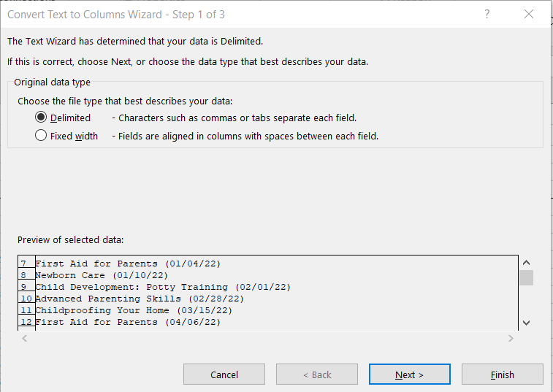Cancel the Text to Columns wizard
The image size is (553, 392).
pos(224,374)
